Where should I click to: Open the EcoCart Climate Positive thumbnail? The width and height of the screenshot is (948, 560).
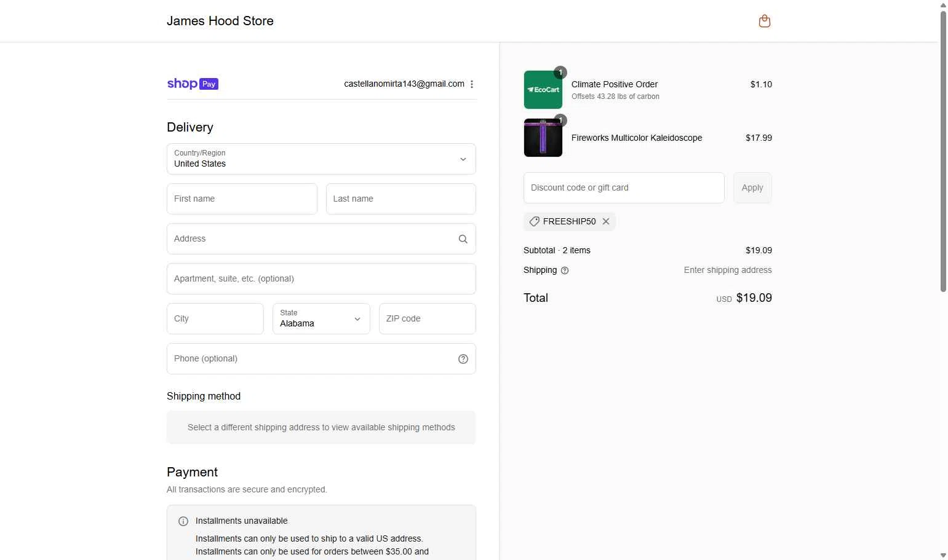pyautogui.click(x=543, y=90)
